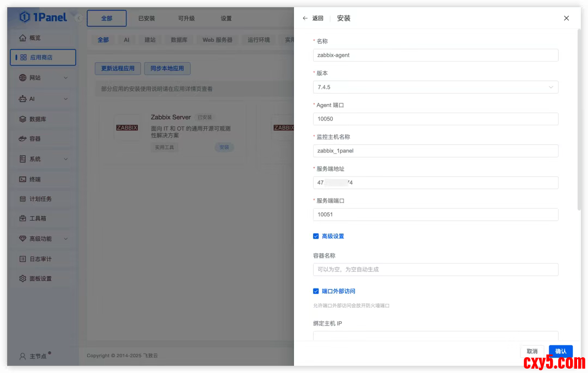Expand the 高级功能 sidebar menu
Viewport: 588px width, 373px height.
pyautogui.click(x=65, y=239)
